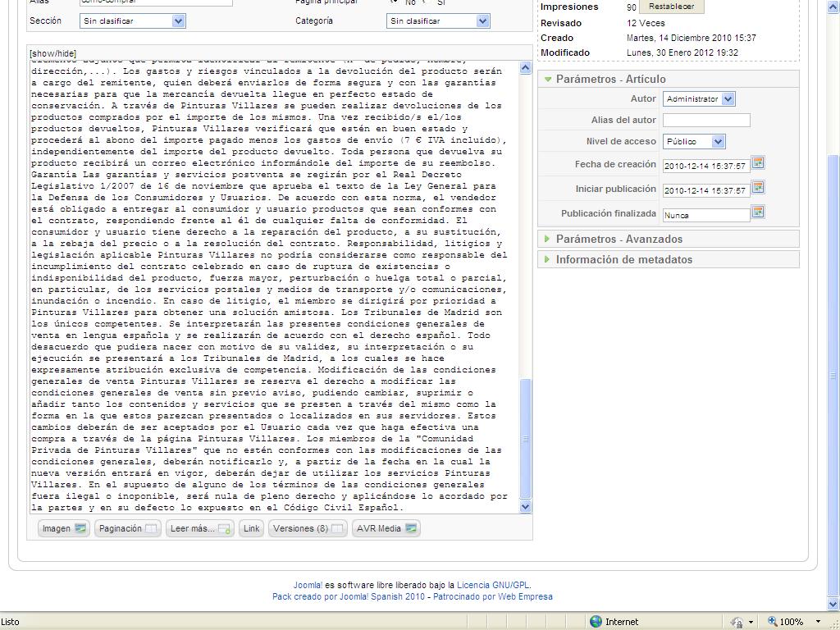This screenshot has height=630, width=840.
Task: Click the 'Modificado' label
Action: 565,52
